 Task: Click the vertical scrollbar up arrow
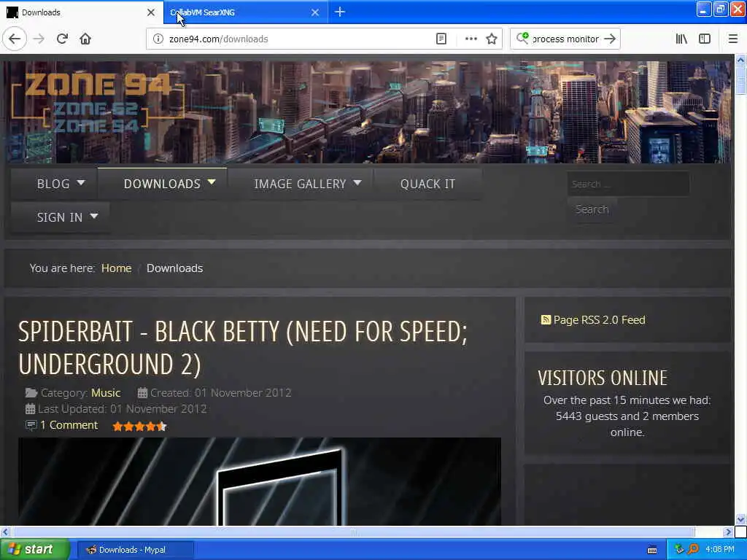(740, 60)
